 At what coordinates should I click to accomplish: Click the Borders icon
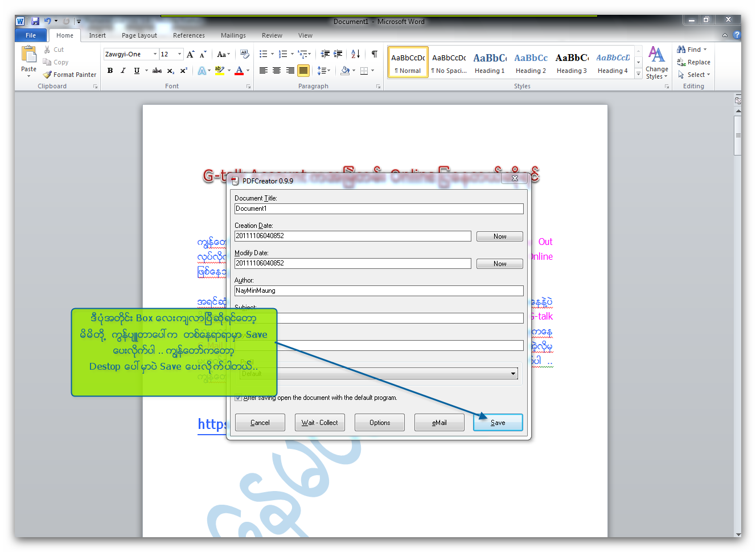(x=364, y=71)
